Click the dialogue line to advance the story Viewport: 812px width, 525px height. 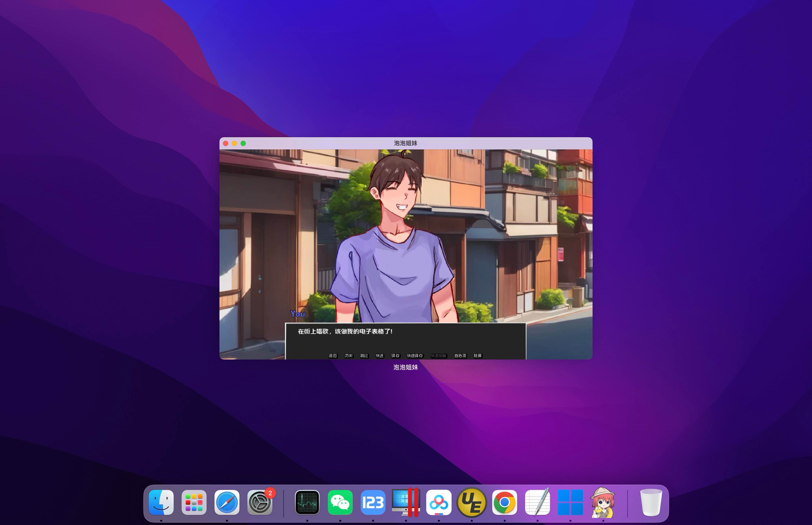(345, 331)
